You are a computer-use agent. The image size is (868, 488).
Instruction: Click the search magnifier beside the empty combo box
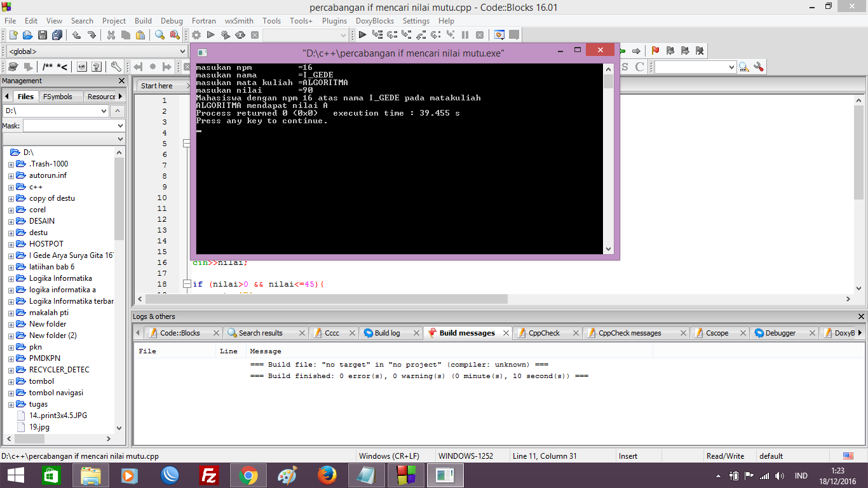pyautogui.click(x=743, y=67)
